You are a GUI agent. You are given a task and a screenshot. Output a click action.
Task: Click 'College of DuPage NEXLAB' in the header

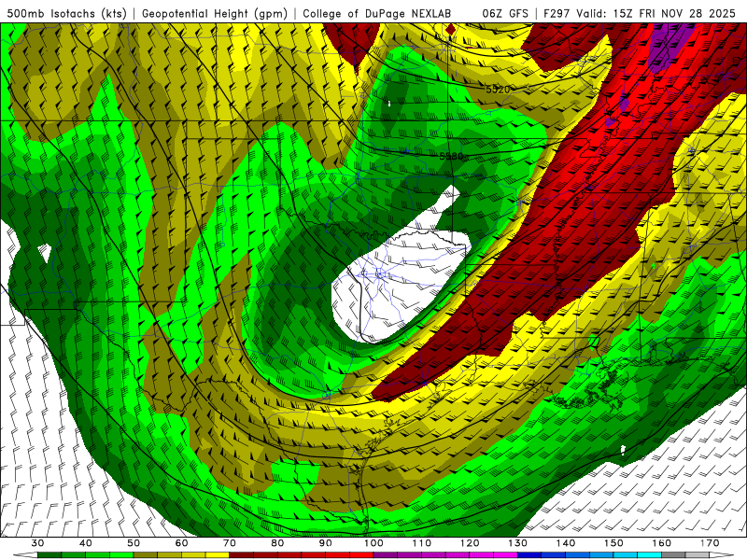pyautogui.click(x=377, y=13)
